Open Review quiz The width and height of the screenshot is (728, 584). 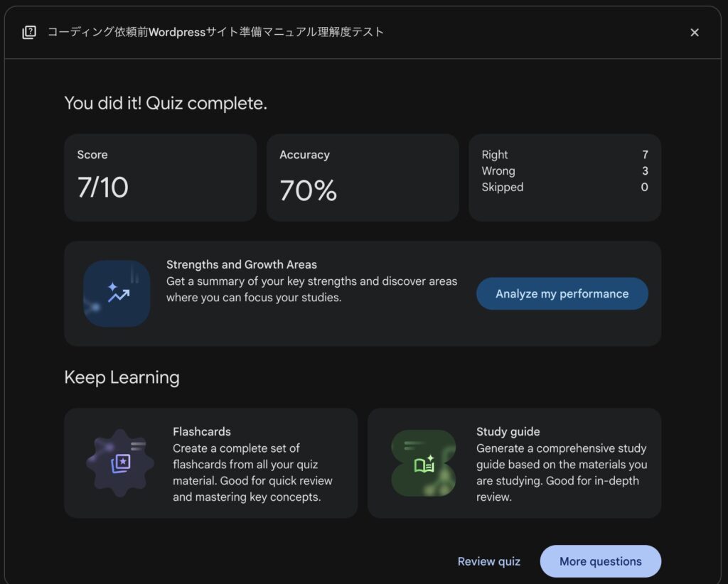488,561
